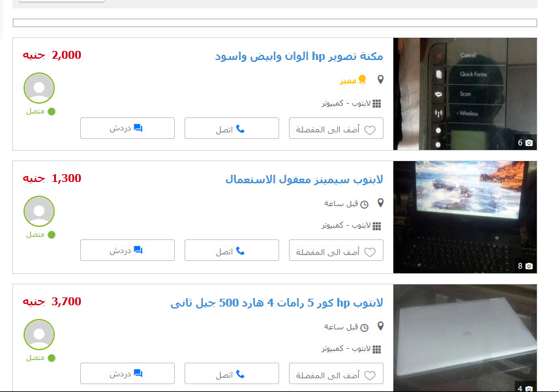Click the لابتوب - كمبيوتر category on the photocopier listing
This screenshot has height=392, width=559.
click(x=346, y=103)
